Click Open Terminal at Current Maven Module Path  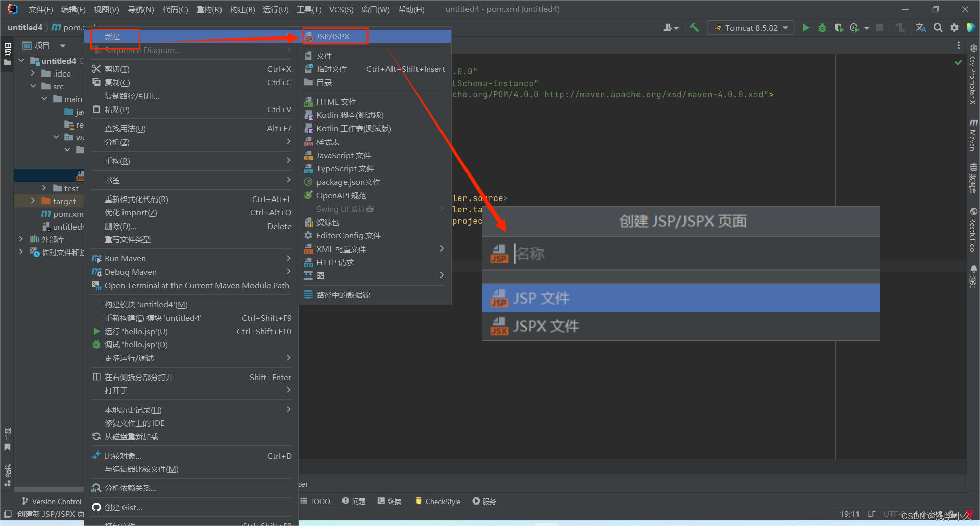pos(191,285)
